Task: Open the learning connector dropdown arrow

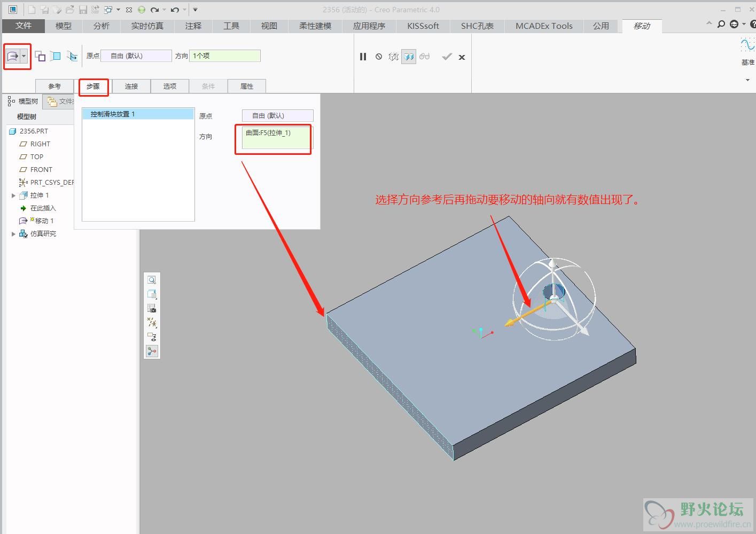Action: point(744,24)
